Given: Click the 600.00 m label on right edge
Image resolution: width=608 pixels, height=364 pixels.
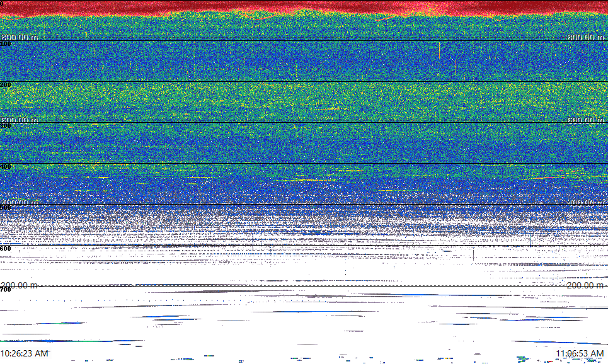Looking at the screenshot, I should click(585, 120).
